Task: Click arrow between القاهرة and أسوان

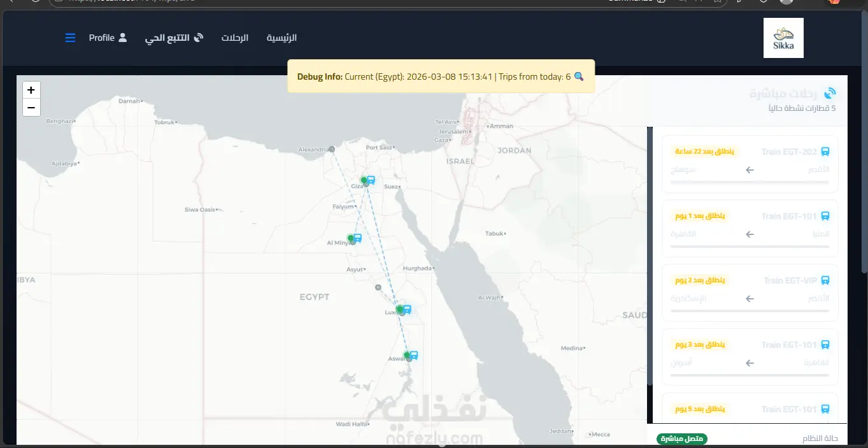Action: click(750, 363)
